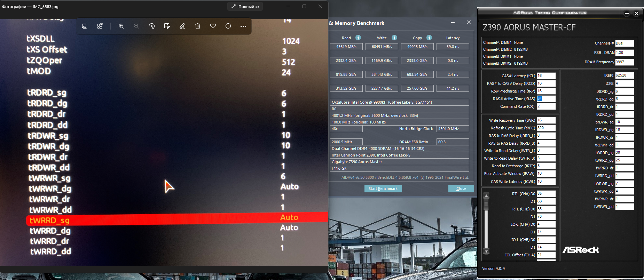Viewport: 644px width, 280px height.
Task: Switch the Photos viewer to full screen
Action: pos(245,7)
